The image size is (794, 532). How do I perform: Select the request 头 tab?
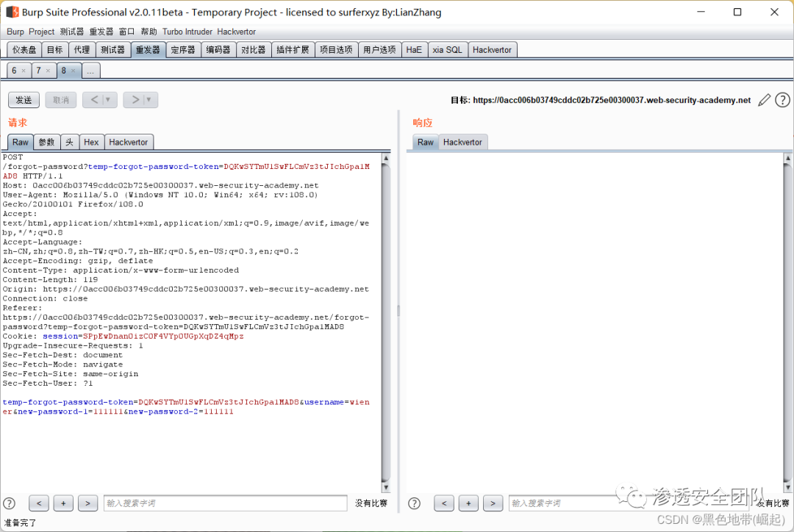click(69, 143)
